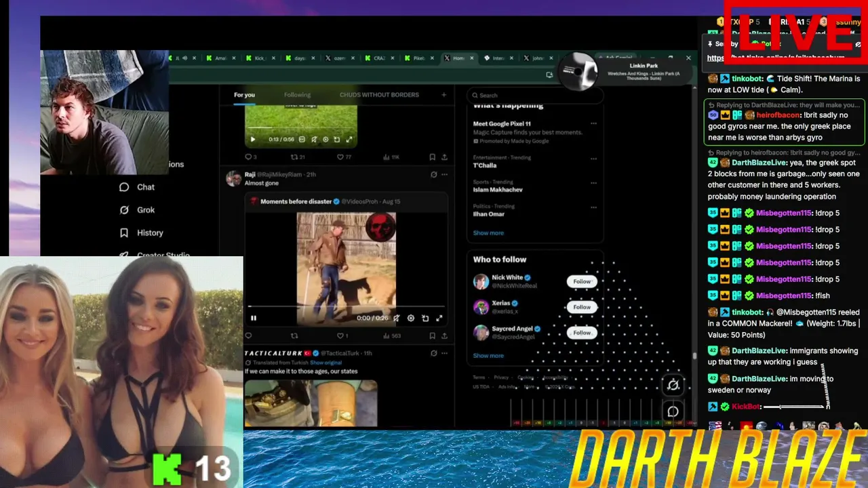Open the more menu on Raji's post
Image resolution: width=868 pixels, height=488 pixels.
(444, 174)
